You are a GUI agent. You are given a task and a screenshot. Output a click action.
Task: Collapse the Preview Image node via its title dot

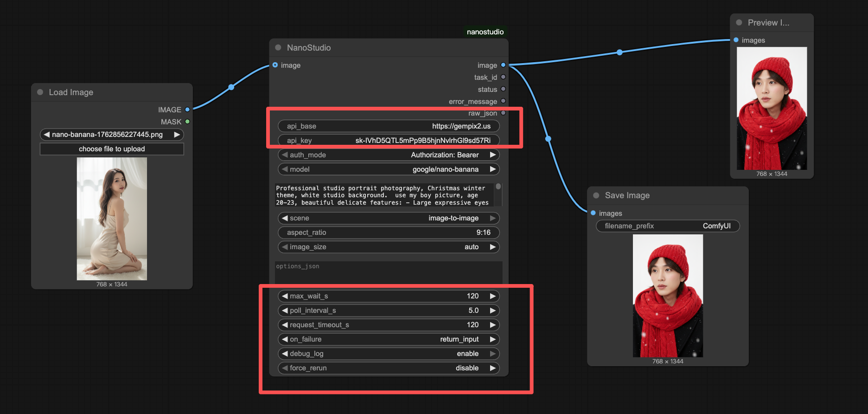[x=739, y=22]
